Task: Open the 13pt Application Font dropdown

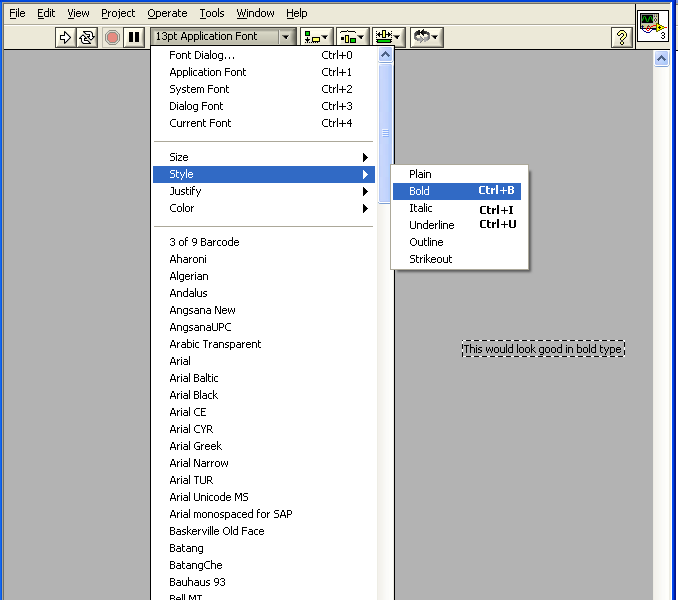Action: pos(223,37)
